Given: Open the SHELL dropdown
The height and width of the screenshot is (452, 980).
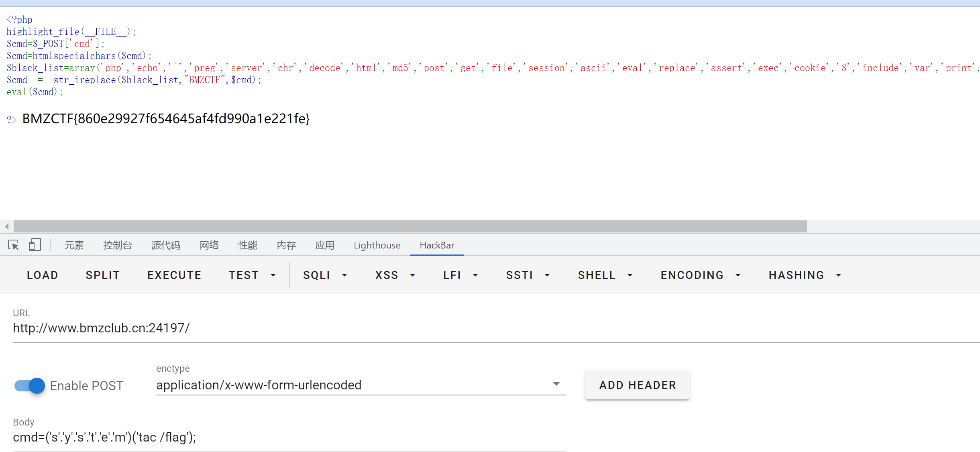Looking at the screenshot, I should [x=605, y=275].
